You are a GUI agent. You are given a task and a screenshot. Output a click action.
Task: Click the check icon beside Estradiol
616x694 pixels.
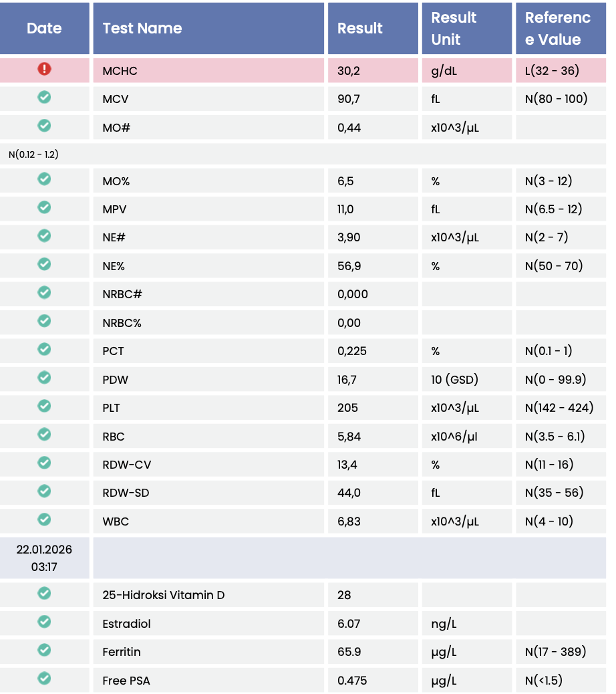click(44, 622)
